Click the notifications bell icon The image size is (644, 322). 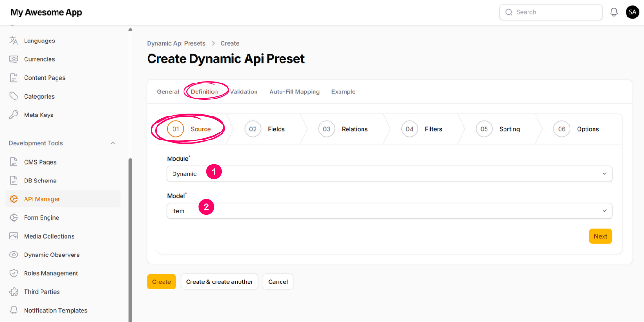(x=614, y=12)
